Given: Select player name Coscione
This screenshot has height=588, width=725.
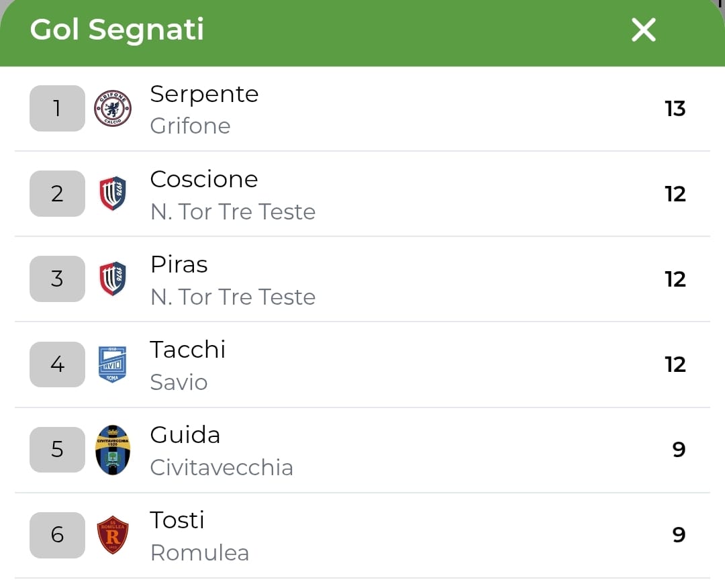Looking at the screenshot, I should click(x=204, y=179).
